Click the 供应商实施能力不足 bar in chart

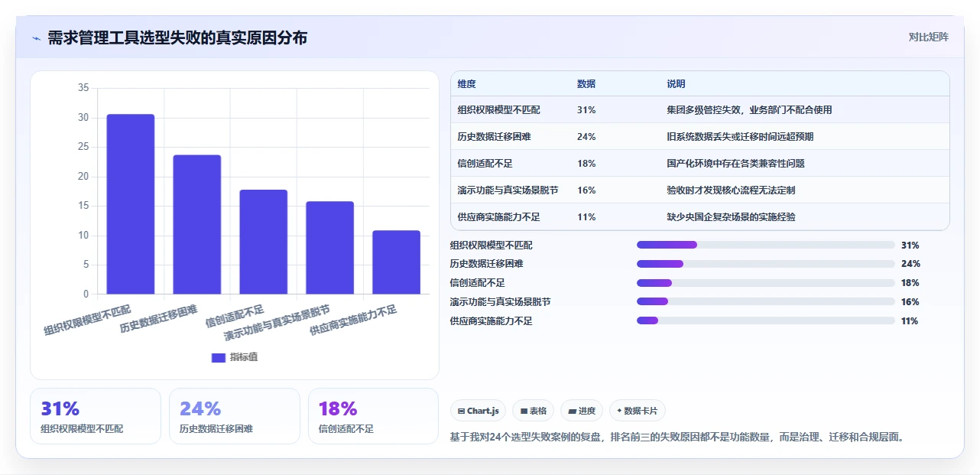click(397, 262)
